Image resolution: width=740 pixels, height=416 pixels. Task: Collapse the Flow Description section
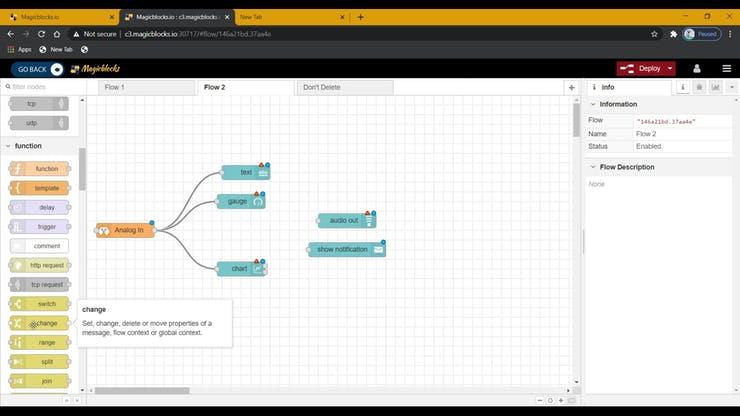point(593,167)
